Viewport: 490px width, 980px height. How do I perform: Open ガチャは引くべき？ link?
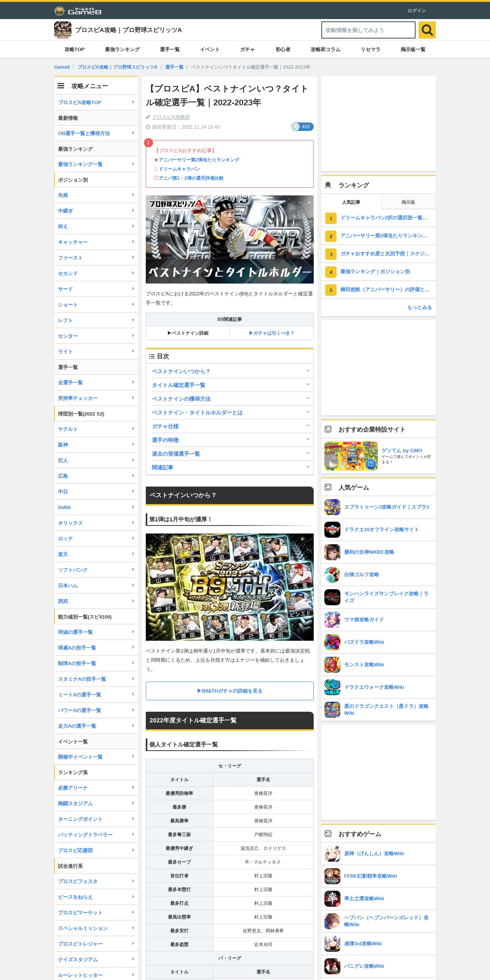coord(272,333)
